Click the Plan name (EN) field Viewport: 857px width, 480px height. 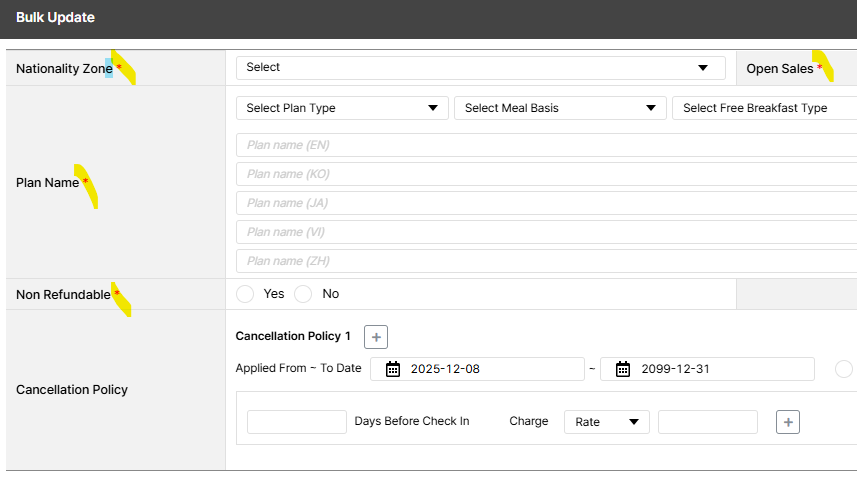[x=546, y=145]
